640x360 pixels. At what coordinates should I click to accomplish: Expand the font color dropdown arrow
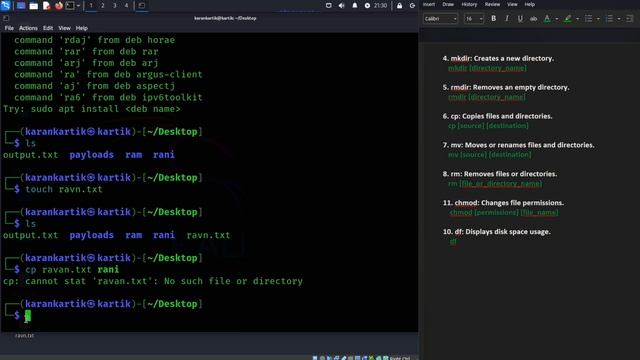click(x=556, y=19)
